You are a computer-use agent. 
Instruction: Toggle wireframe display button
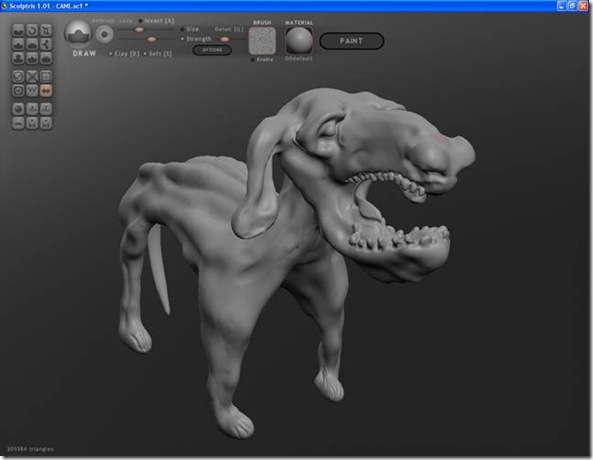point(32,90)
